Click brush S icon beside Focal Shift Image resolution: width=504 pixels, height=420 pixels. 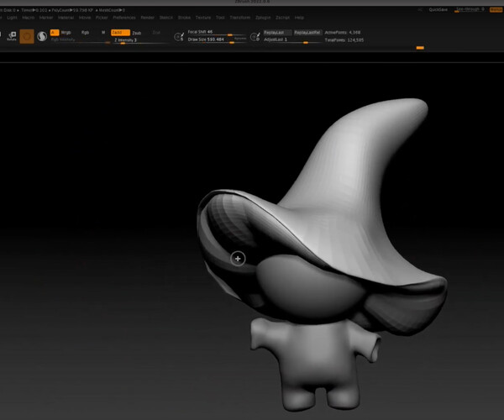tap(179, 36)
